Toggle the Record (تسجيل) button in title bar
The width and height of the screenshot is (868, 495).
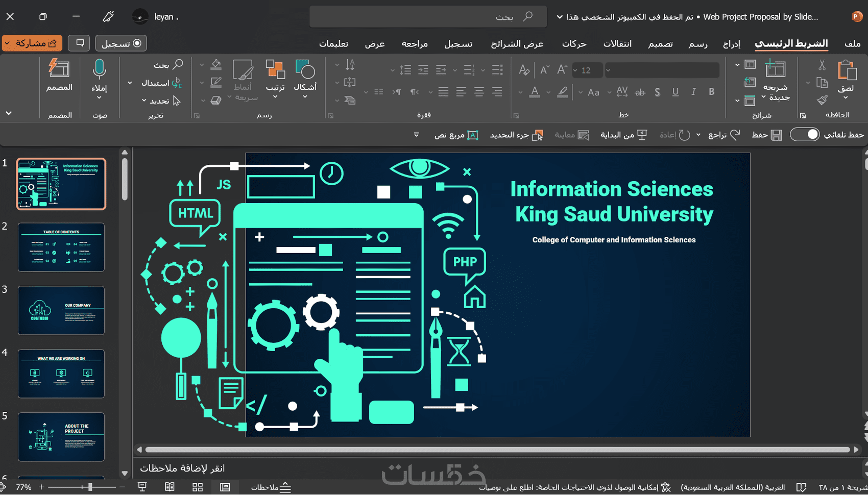tap(121, 43)
